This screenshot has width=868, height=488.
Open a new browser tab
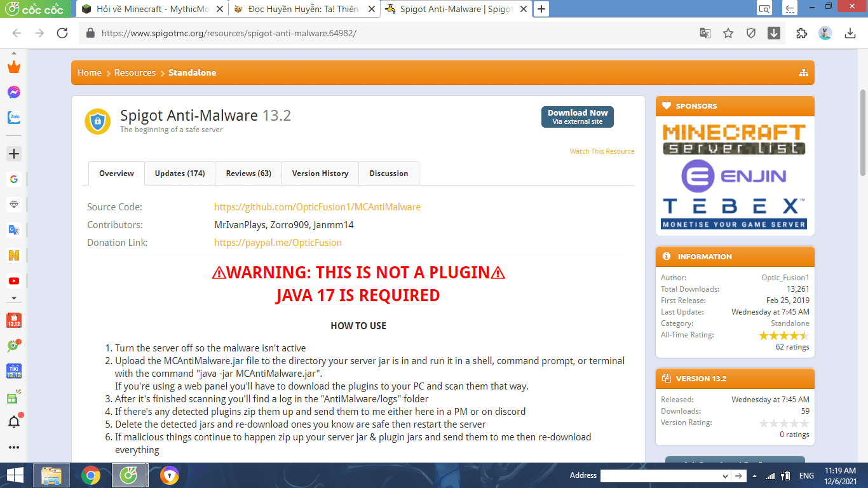coord(541,10)
